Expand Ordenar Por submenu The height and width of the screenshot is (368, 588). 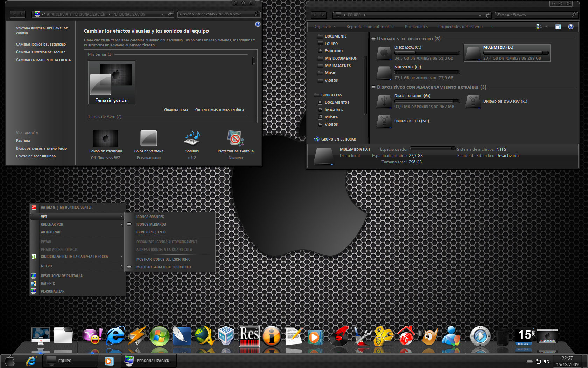(77, 224)
